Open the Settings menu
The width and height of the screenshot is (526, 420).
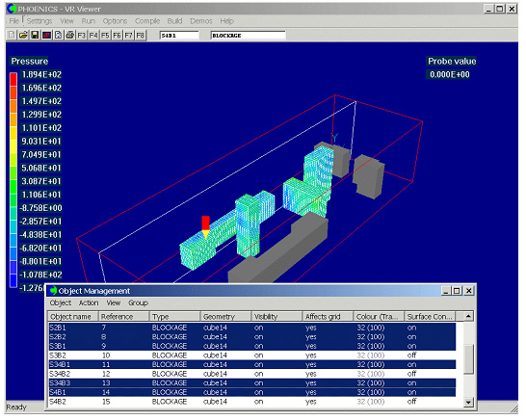coord(39,21)
